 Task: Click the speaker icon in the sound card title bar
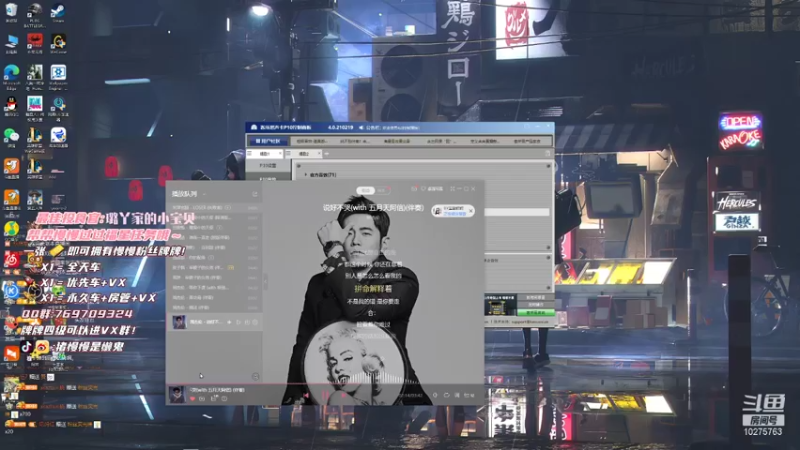361,128
